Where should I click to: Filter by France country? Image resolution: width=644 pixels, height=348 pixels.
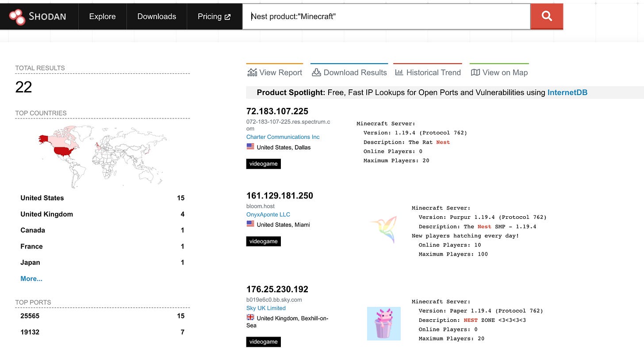tap(102, 246)
